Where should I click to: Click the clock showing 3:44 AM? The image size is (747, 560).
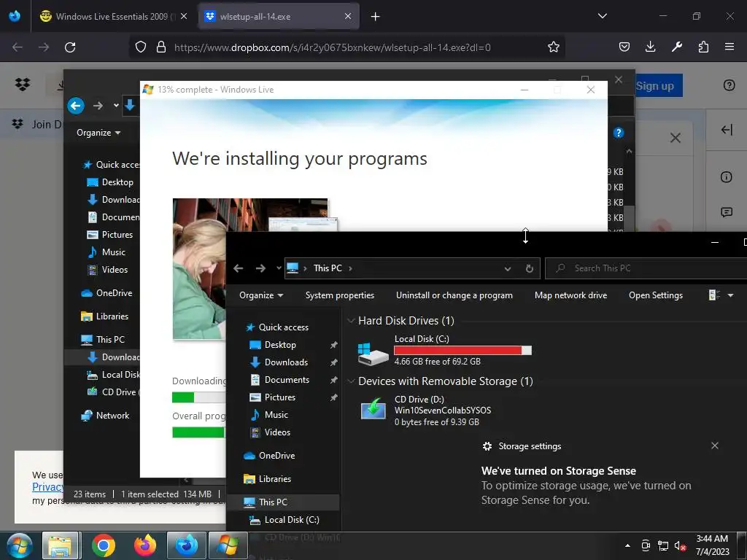click(712, 539)
